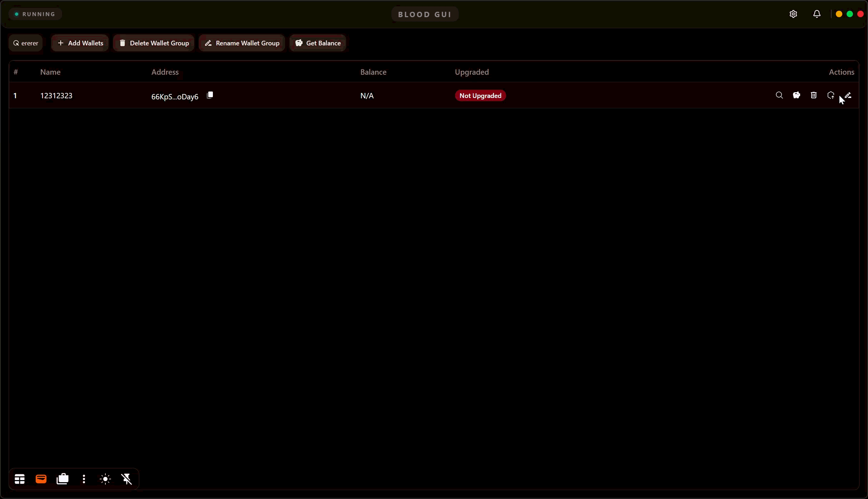Open settings gear in title bar
The width and height of the screenshot is (868, 499).
(793, 14)
